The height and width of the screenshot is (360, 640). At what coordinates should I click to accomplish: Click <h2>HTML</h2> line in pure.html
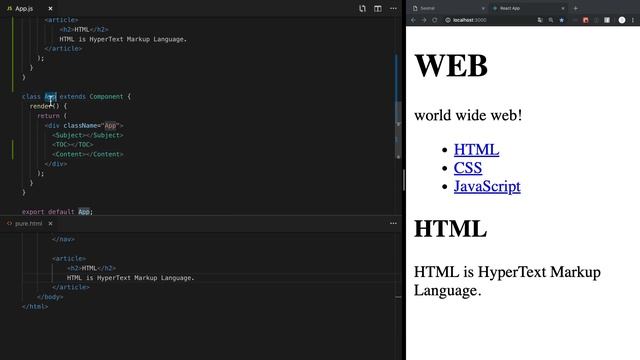pyautogui.click(x=91, y=268)
